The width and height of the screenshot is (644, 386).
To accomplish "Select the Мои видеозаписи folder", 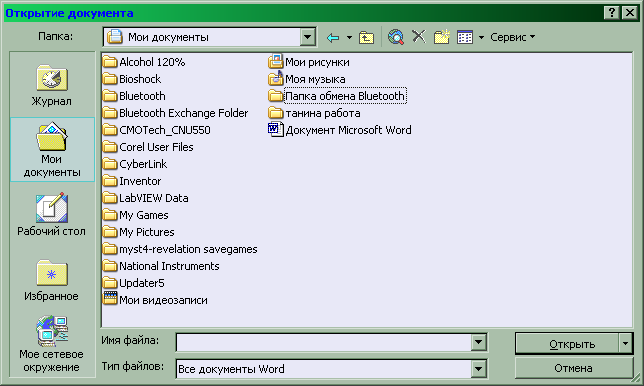I will (155, 300).
